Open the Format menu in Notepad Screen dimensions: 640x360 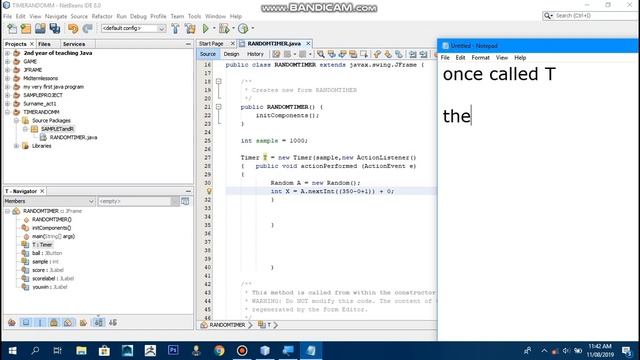coord(480,58)
